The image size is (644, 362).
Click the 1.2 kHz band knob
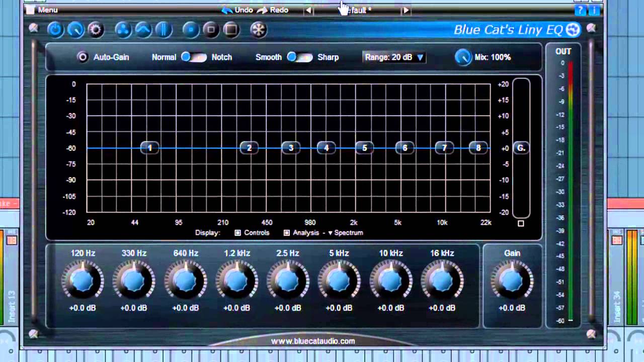click(237, 281)
